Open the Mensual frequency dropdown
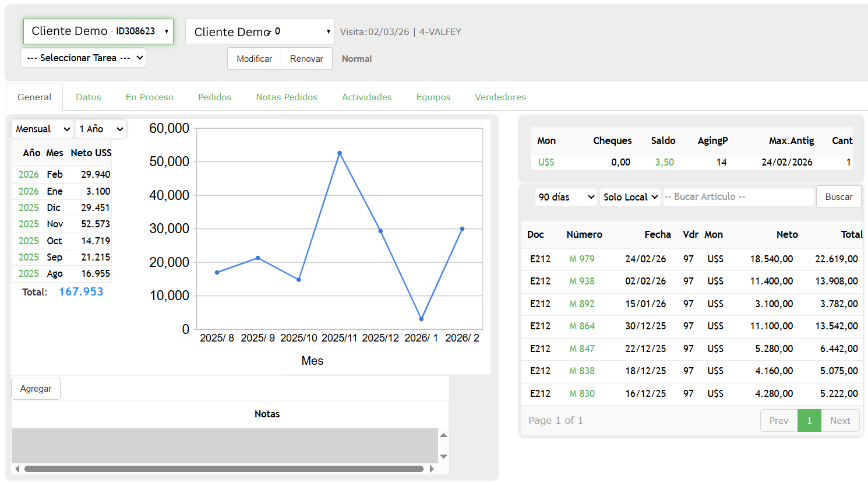The image size is (868, 482). pos(41,129)
